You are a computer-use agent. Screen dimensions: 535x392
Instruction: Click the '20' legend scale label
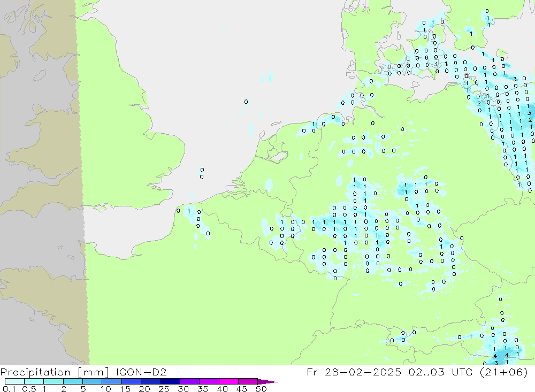coord(144,389)
